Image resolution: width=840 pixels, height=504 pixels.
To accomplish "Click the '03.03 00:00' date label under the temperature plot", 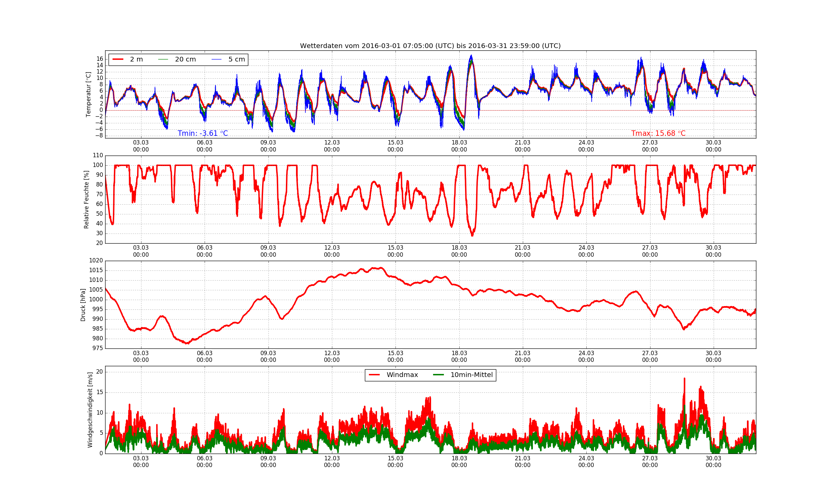I will [141, 146].
